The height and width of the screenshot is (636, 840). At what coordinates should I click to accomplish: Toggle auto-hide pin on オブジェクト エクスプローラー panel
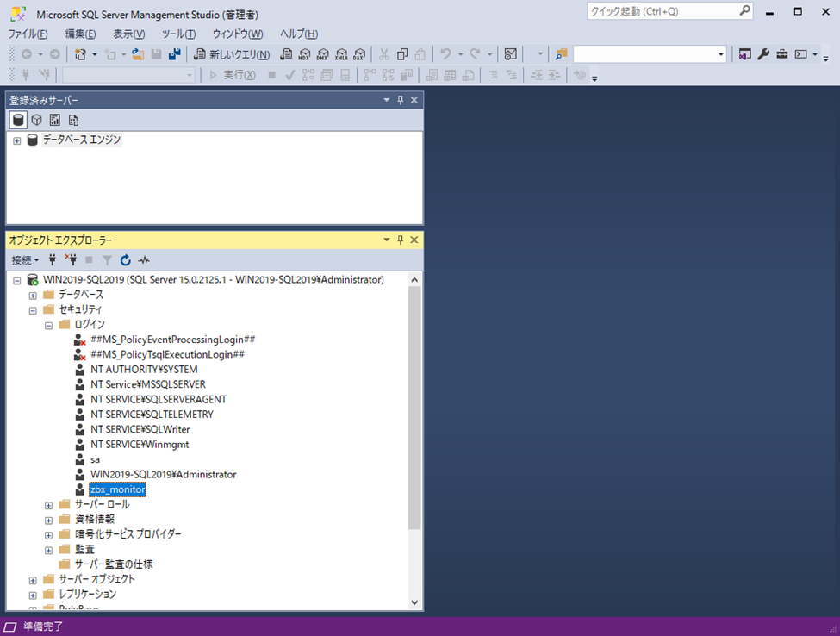tap(400, 240)
